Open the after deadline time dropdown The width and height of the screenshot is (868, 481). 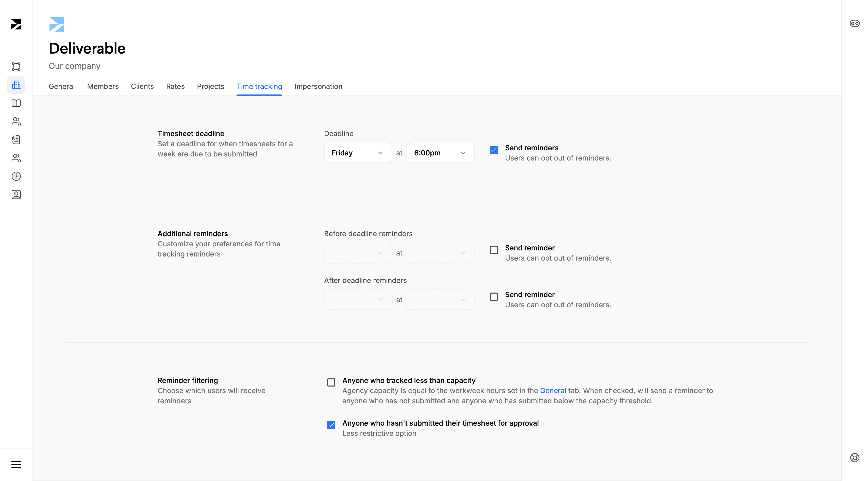click(x=440, y=300)
